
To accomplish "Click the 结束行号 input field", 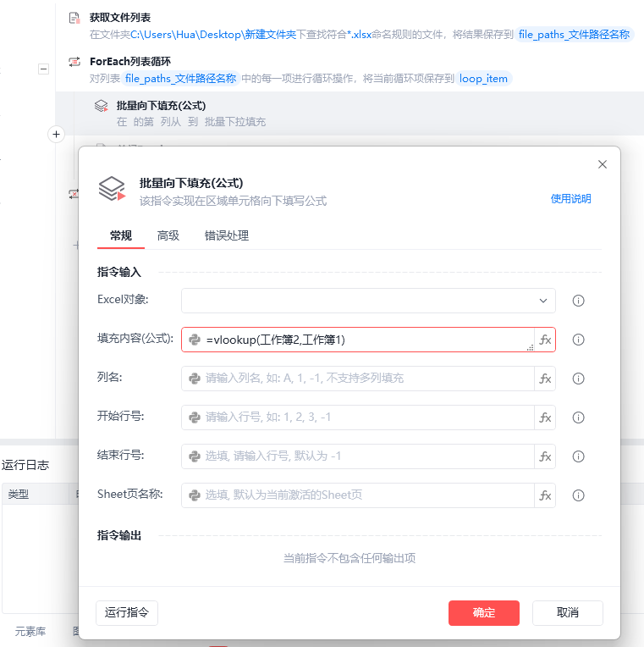I will click(358, 456).
